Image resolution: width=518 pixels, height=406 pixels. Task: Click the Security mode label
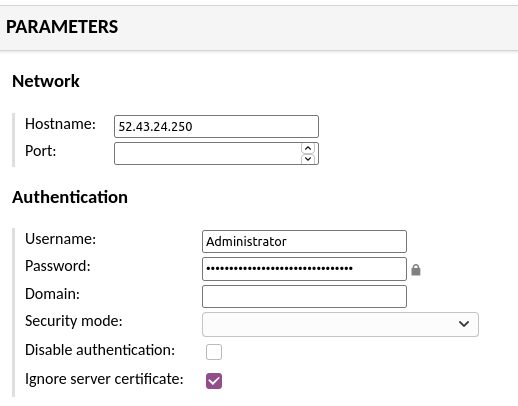(74, 321)
